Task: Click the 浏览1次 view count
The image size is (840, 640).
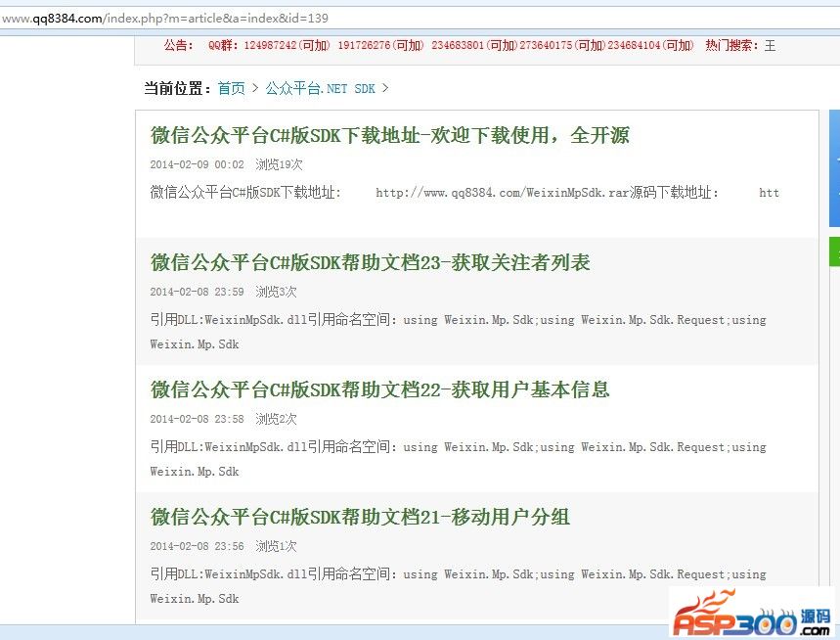Action: [276, 546]
